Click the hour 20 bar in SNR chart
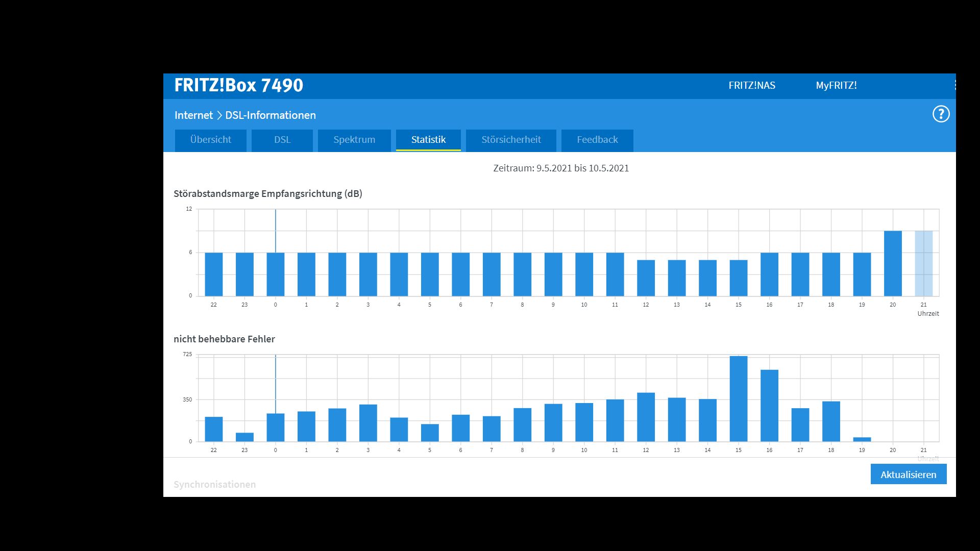Image resolution: width=980 pixels, height=551 pixels. [893, 263]
